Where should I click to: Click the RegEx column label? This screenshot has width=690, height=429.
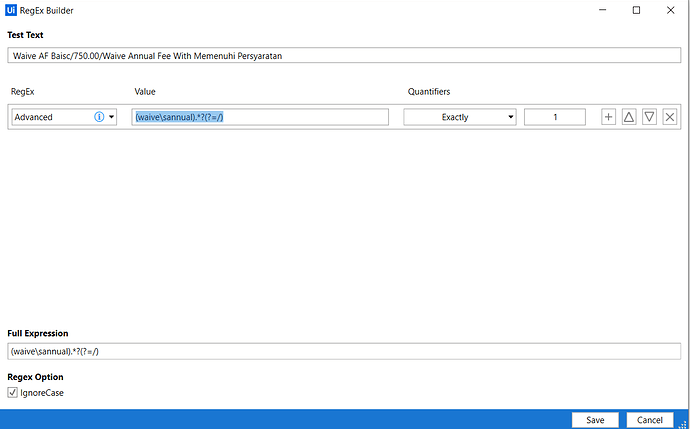(x=22, y=92)
